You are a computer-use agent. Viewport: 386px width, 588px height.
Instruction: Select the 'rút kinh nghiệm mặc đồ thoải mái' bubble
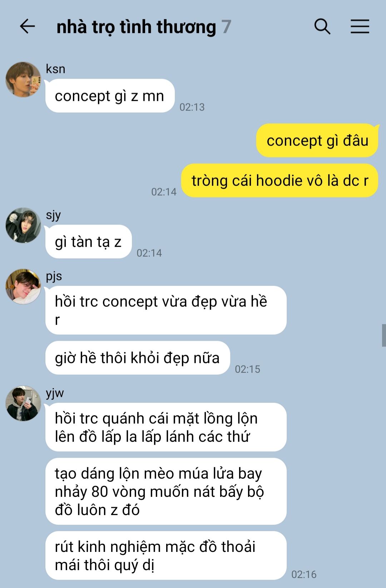click(x=166, y=555)
